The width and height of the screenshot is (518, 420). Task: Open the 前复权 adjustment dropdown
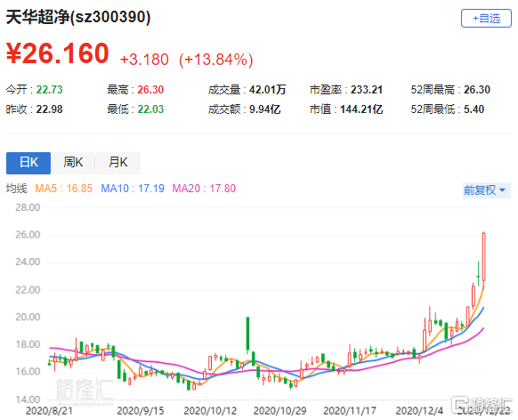coord(486,190)
